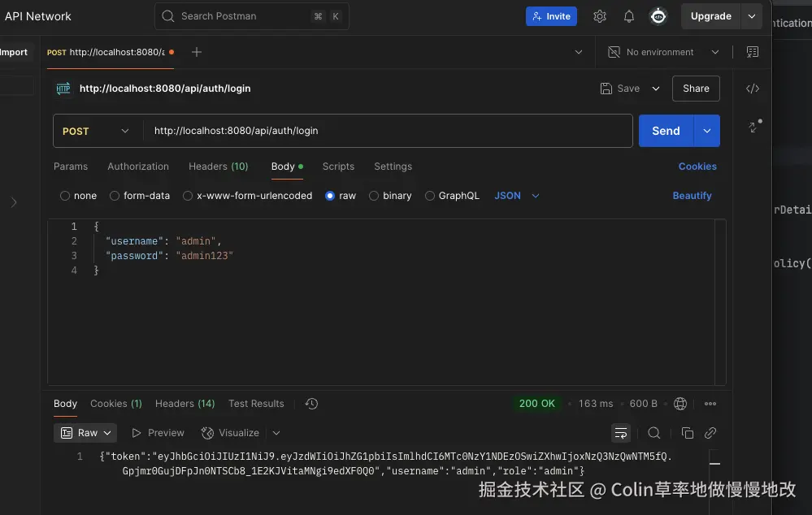Switch to the Settings tab
The width and height of the screenshot is (812, 515).
[x=393, y=167]
